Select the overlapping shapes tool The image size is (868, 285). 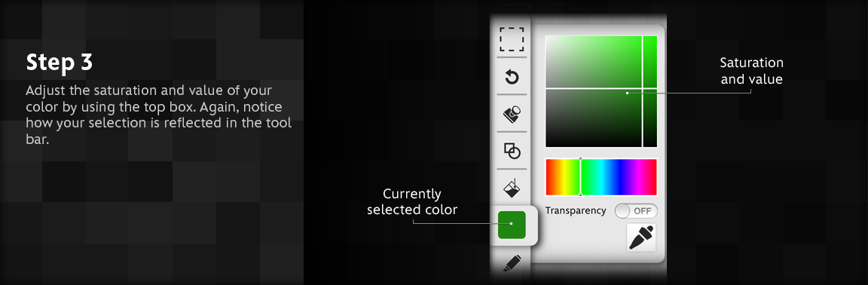coord(512,150)
